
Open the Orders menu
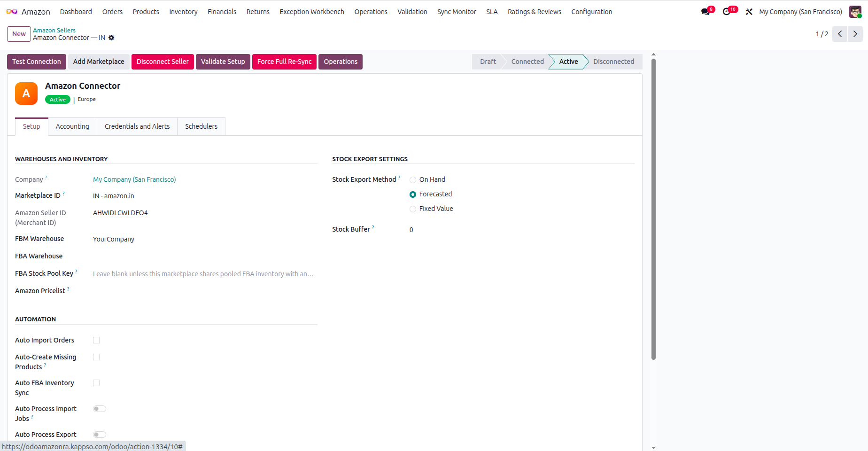coord(112,12)
